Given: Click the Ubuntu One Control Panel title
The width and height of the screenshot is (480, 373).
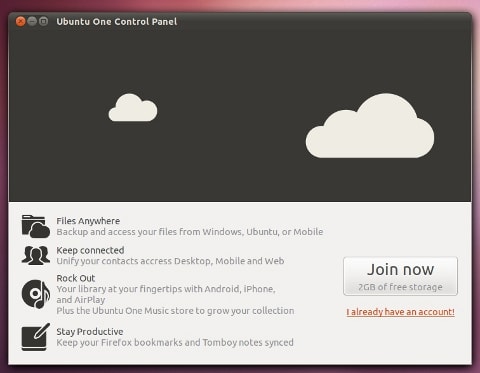Looking at the screenshot, I should coord(117,22).
